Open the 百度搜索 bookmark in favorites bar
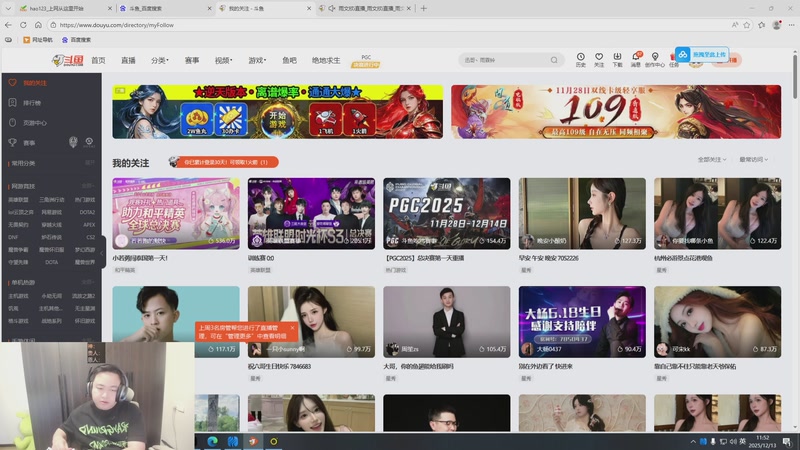 click(x=76, y=40)
